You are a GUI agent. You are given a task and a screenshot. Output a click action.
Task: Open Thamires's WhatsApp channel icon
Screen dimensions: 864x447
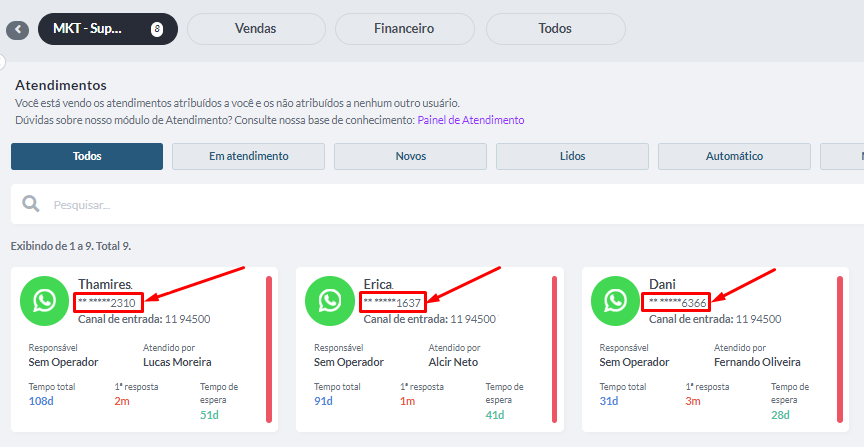click(x=45, y=301)
